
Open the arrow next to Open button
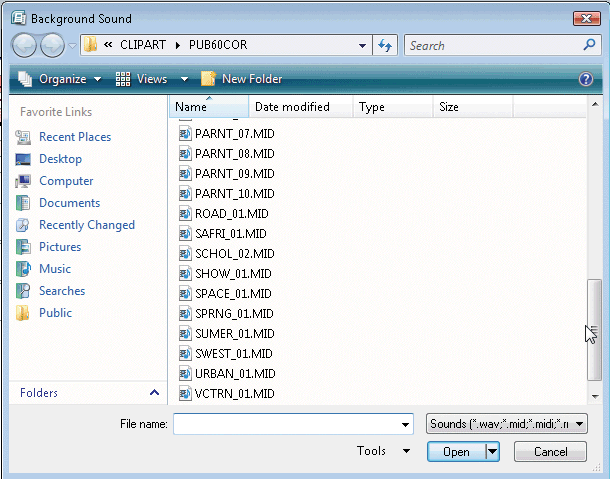click(x=492, y=452)
